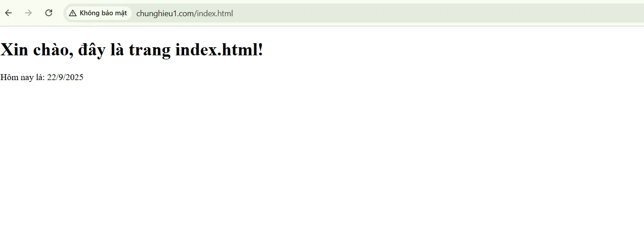Open the "Không bảo mật" site info chip
The height and width of the screenshot is (233, 644).
pos(98,13)
